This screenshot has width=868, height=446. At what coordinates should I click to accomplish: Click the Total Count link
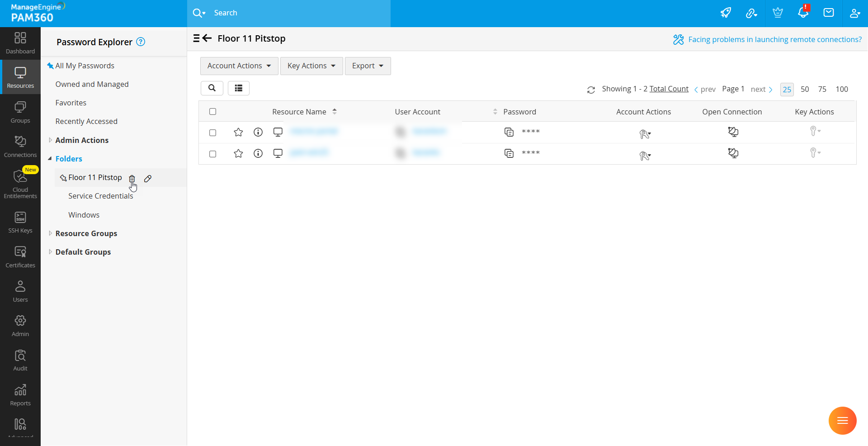coord(669,89)
